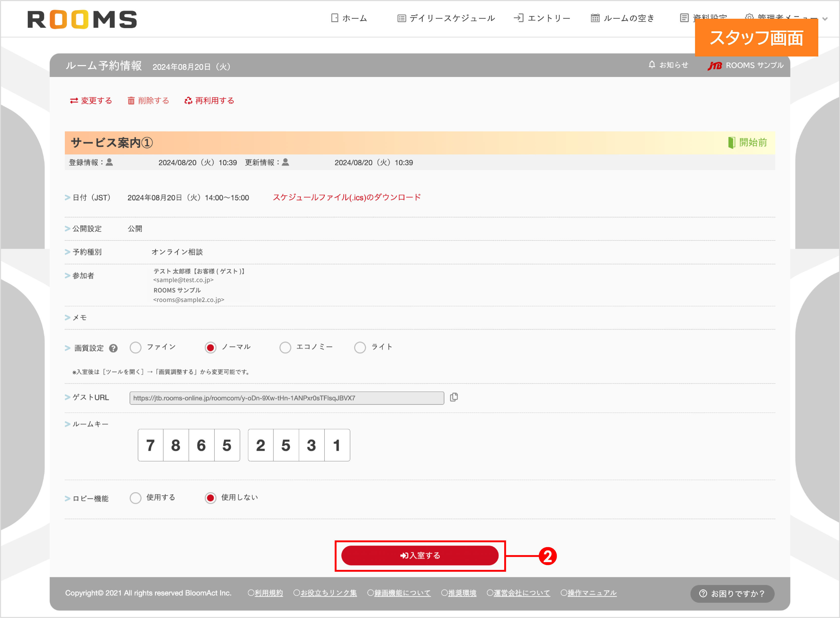Screen dimensions: 840x618
Task: Click the 削除する trash icon
Action: 131,101
